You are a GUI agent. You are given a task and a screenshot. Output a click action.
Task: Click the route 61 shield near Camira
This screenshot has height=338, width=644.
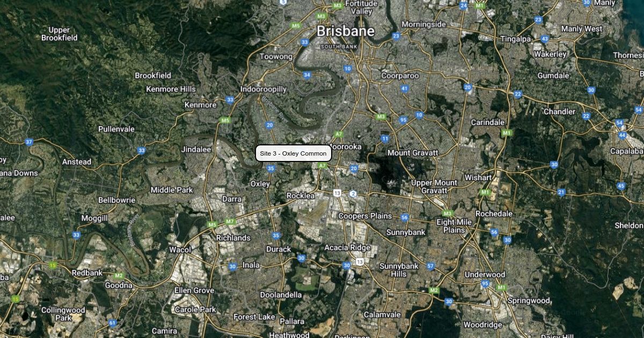click(112, 323)
